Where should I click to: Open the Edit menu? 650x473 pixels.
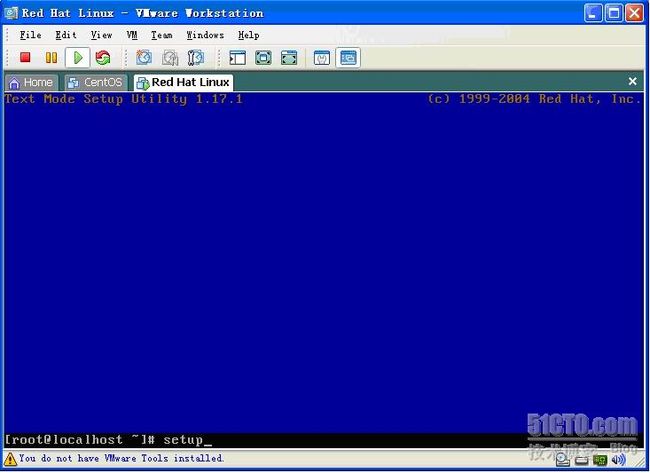point(66,35)
